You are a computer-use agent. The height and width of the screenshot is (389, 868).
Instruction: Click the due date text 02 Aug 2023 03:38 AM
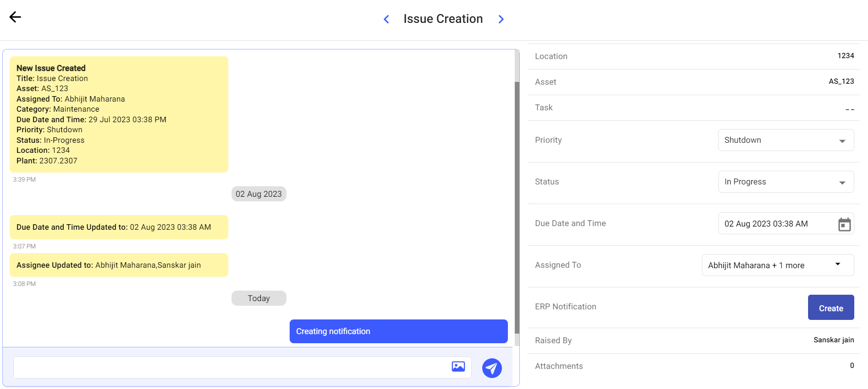point(766,224)
